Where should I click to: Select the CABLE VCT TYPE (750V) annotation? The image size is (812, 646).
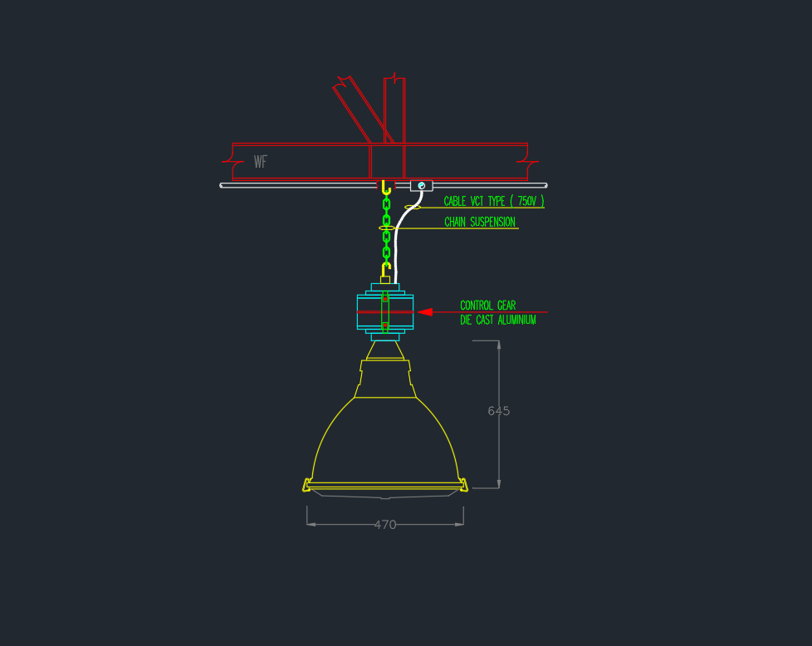tap(493, 201)
